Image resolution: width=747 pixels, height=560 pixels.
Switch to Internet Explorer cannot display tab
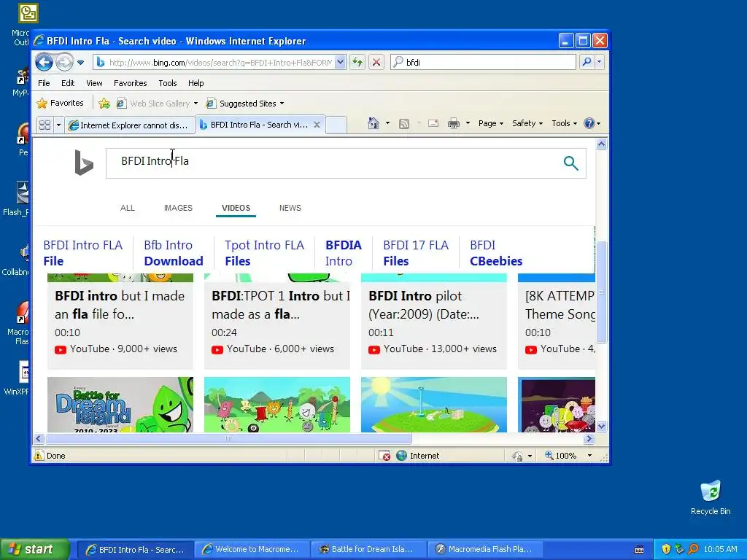pyautogui.click(x=130, y=125)
